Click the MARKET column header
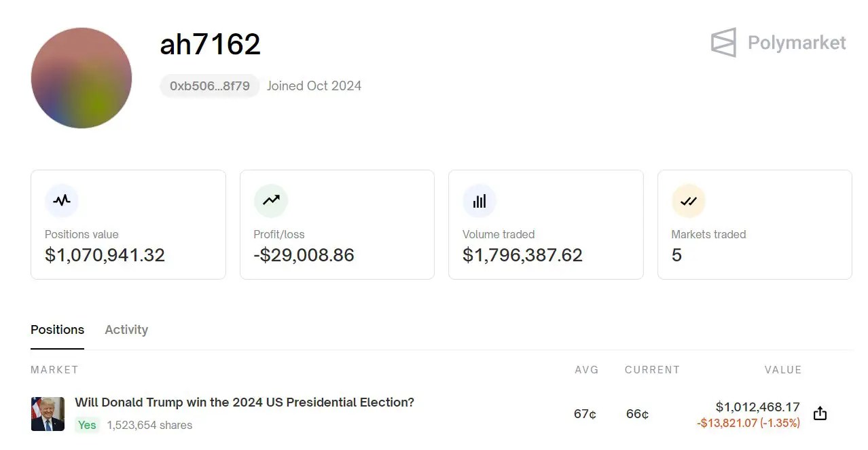 [54, 369]
